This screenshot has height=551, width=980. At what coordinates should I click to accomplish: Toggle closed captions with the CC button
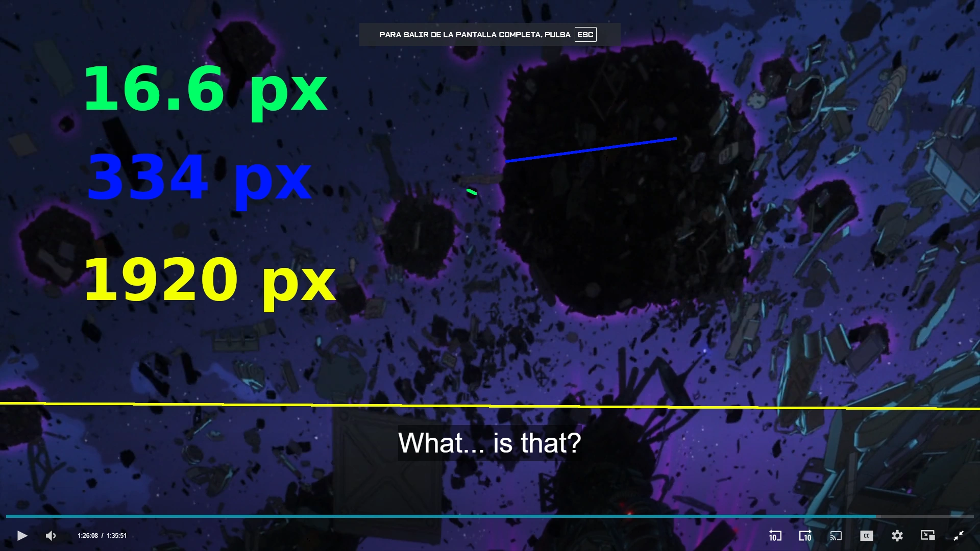[866, 536]
